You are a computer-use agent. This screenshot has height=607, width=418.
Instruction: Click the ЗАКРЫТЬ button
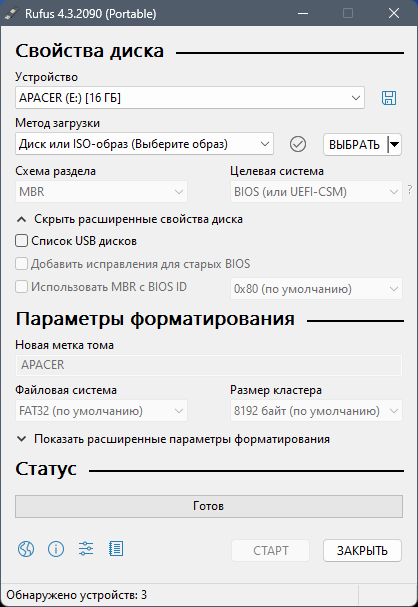(x=362, y=550)
